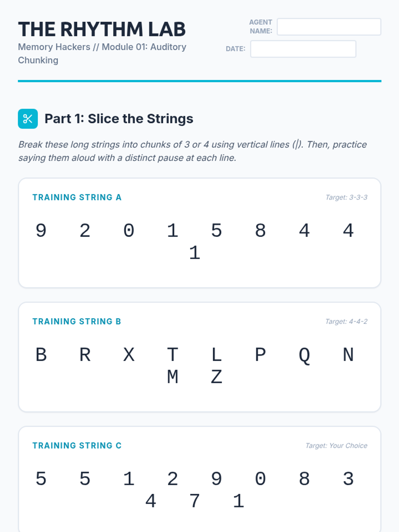Image resolution: width=399 pixels, height=532 pixels.
Task: Click The Rhythm Lab title
Action: pos(102,29)
